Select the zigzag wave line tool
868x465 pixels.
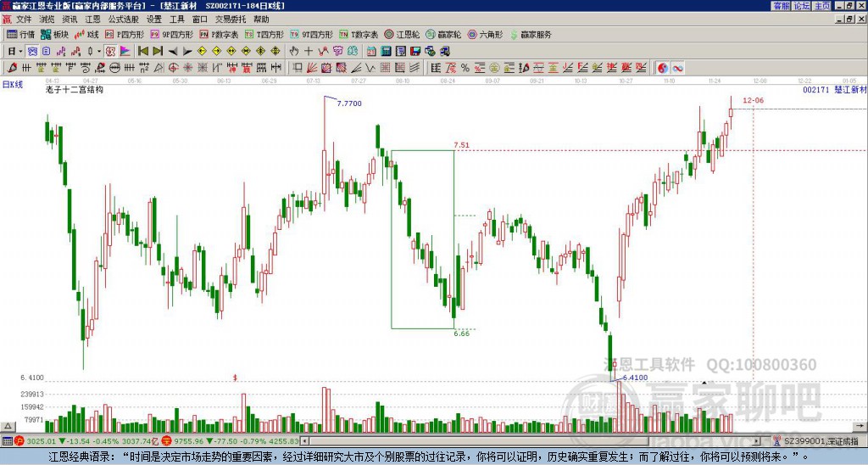(x=370, y=68)
